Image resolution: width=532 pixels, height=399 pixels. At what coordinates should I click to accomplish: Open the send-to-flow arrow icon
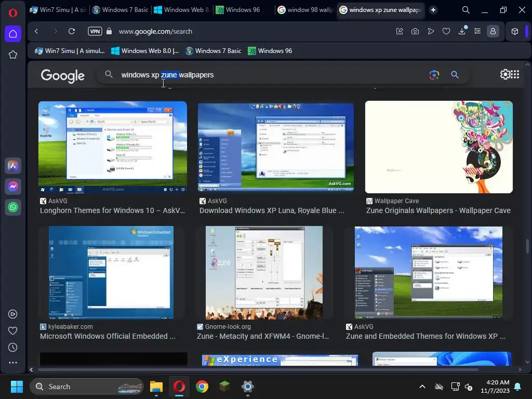431,31
